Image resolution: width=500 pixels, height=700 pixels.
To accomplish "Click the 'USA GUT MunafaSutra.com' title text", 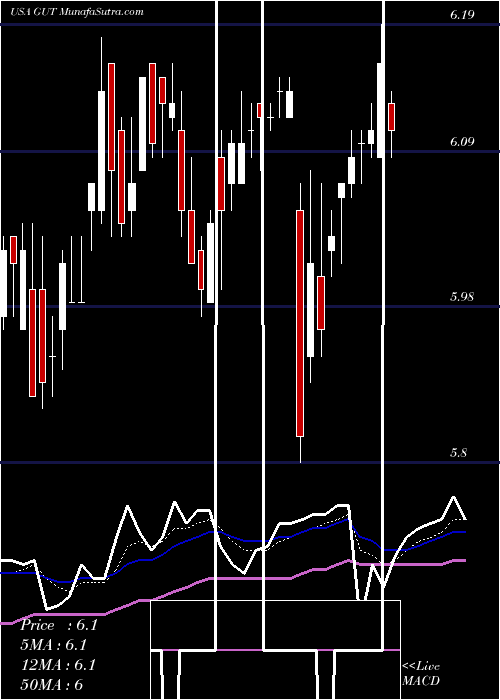I will pos(76,12).
